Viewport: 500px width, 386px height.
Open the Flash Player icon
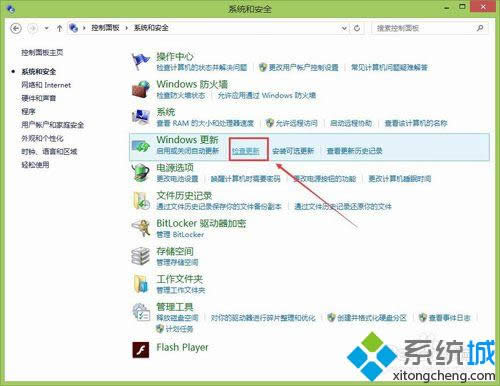point(141,350)
